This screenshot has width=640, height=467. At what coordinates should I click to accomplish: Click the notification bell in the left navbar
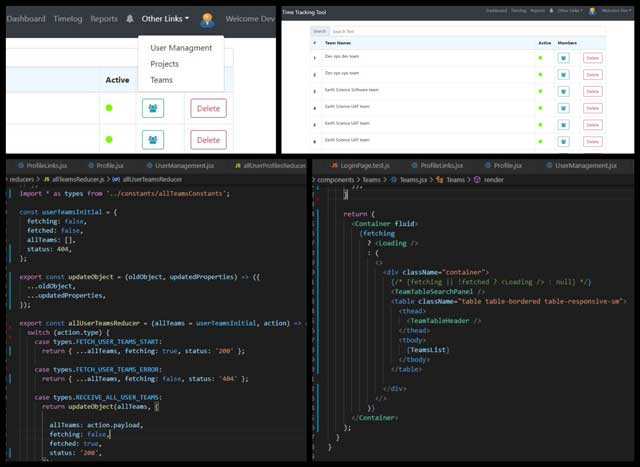point(130,19)
